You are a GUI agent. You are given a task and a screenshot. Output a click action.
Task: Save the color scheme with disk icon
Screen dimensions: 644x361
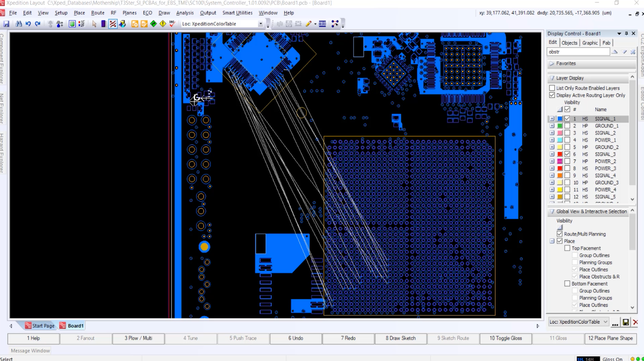tap(625, 322)
